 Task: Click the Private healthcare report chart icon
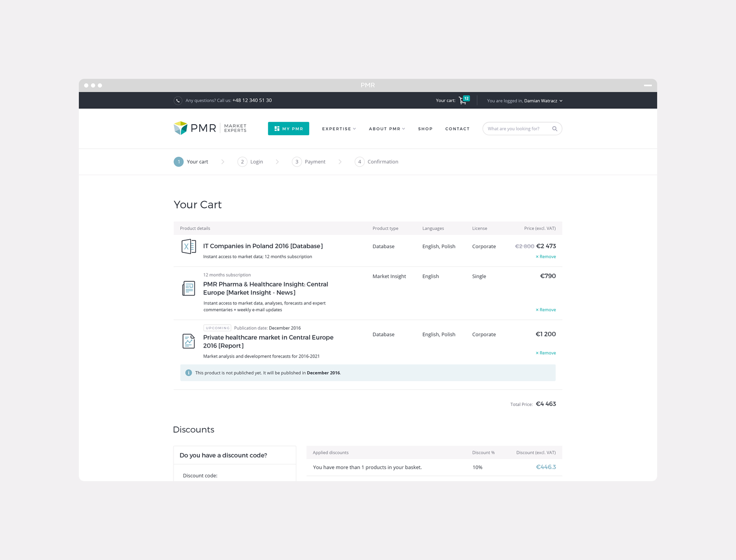pyautogui.click(x=189, y=341)
